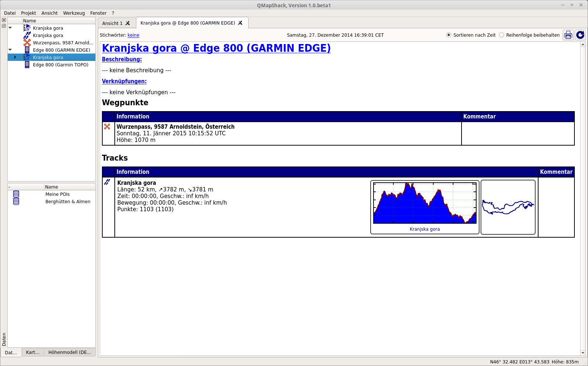This screenshot has height=366, width=588.
Task: Collapse the first Kranjska gora project
Action: click(10, 28)
